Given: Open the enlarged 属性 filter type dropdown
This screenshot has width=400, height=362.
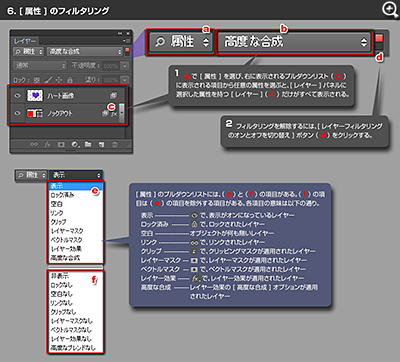Looking at the screenshot, I should (x=180, y=42).
